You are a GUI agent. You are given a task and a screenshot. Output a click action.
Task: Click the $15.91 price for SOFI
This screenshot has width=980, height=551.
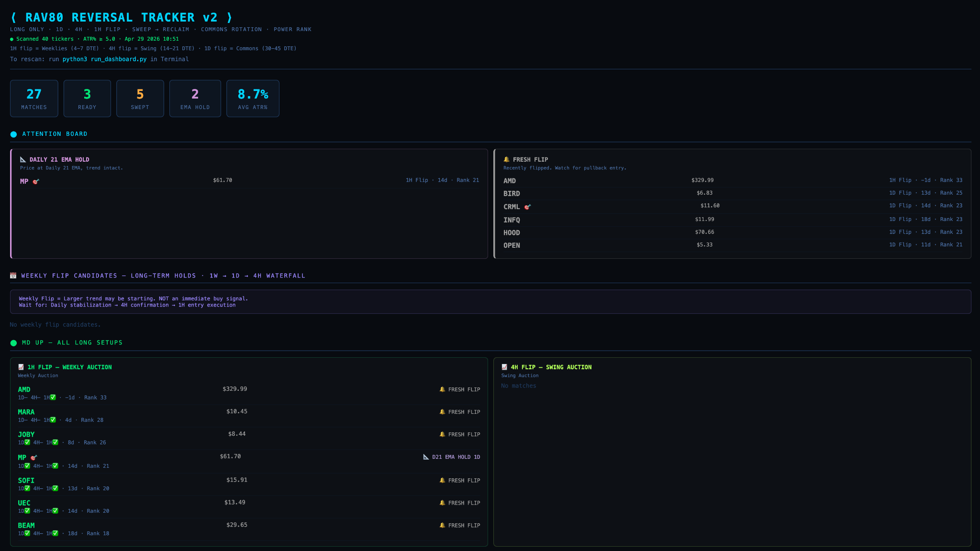tap(237, 480)
